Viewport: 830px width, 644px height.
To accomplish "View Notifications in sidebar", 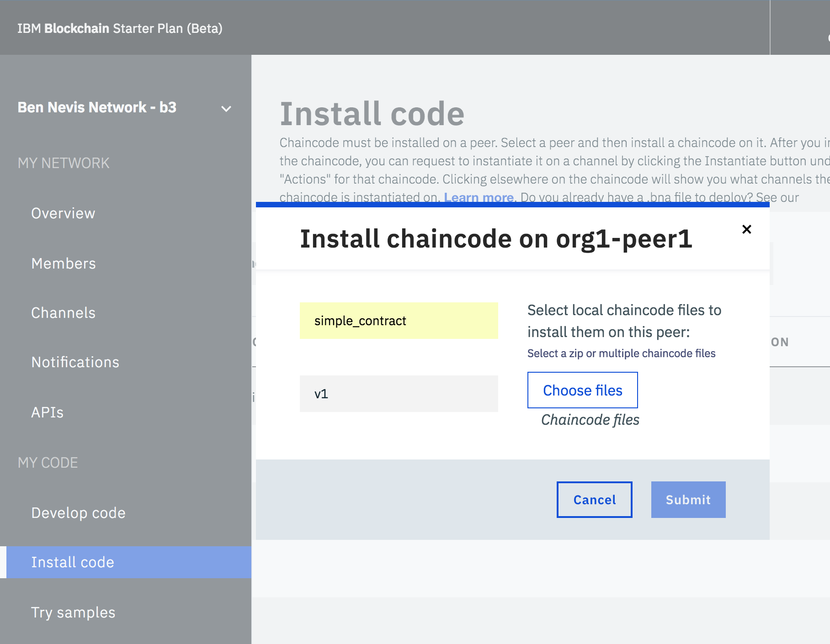I will click(75, 362).
